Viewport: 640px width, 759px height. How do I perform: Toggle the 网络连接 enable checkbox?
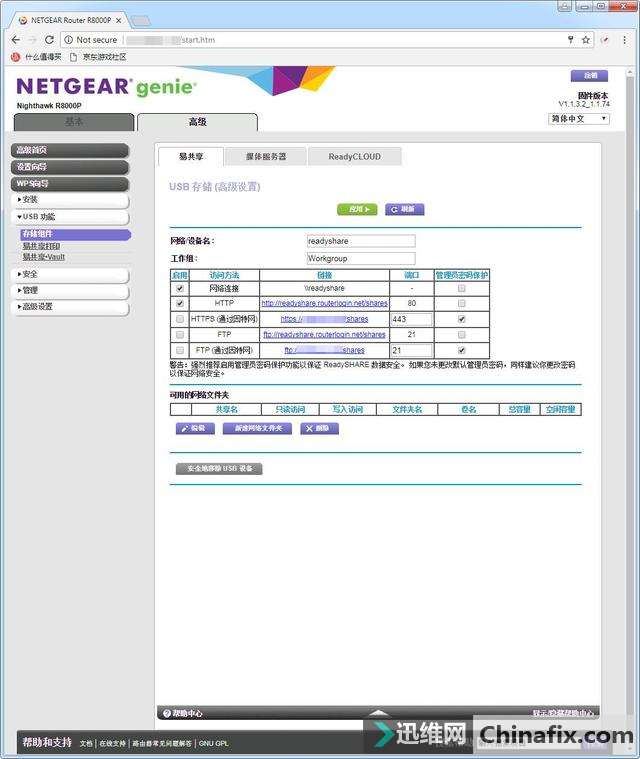tap(180, 288)
